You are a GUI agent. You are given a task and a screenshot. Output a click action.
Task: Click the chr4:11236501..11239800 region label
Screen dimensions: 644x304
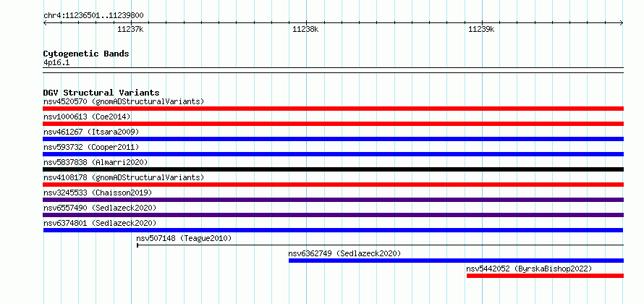click(x=93, y=16)
